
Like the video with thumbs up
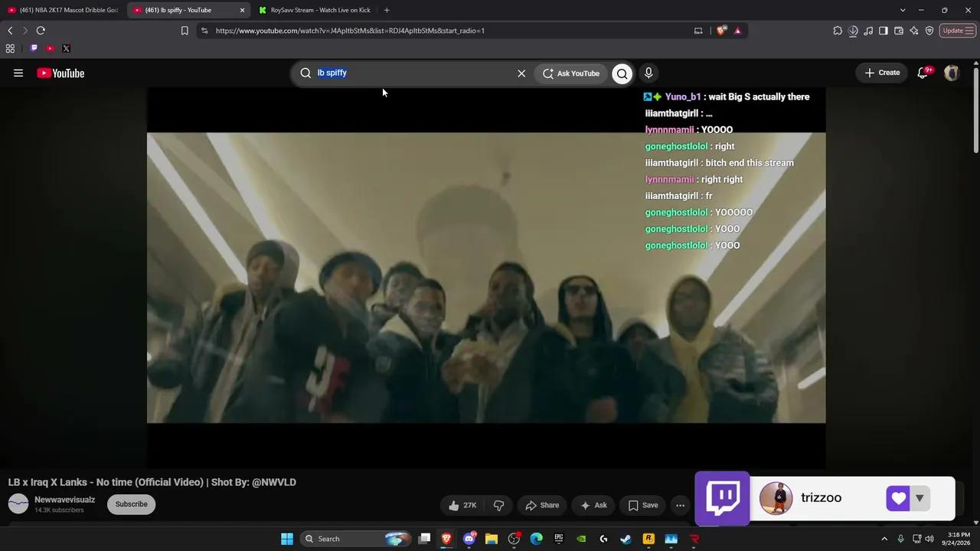click(462, 505)
